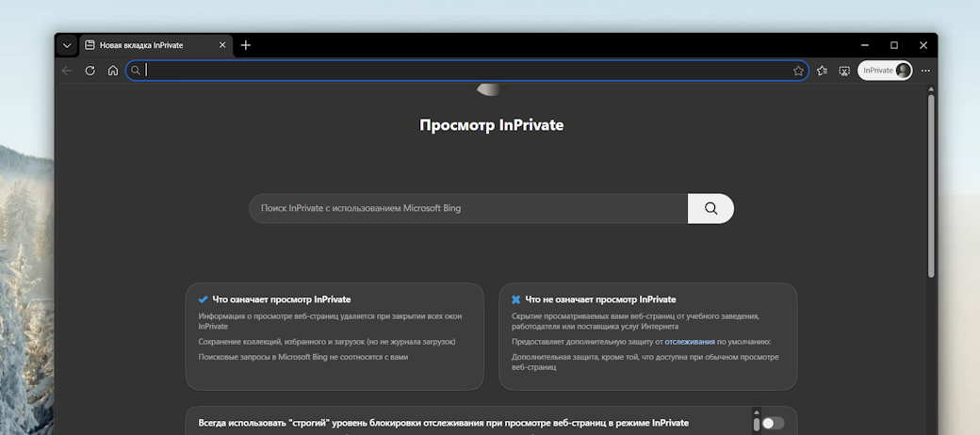Click the address bar text field

pos(467,71)
